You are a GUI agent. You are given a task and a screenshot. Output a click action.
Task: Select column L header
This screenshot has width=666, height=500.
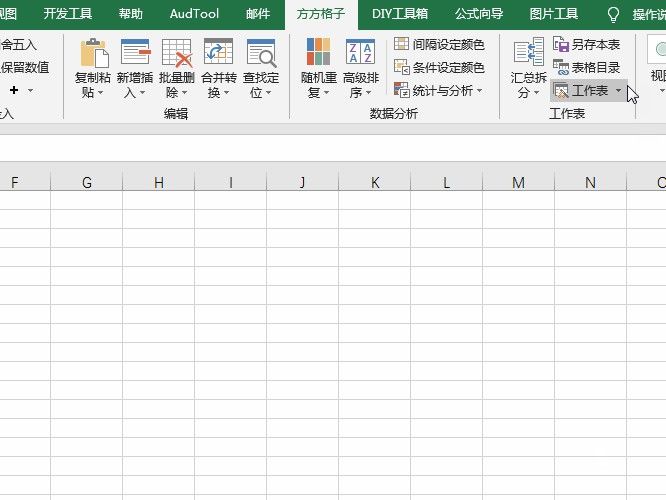pos(446,182)
